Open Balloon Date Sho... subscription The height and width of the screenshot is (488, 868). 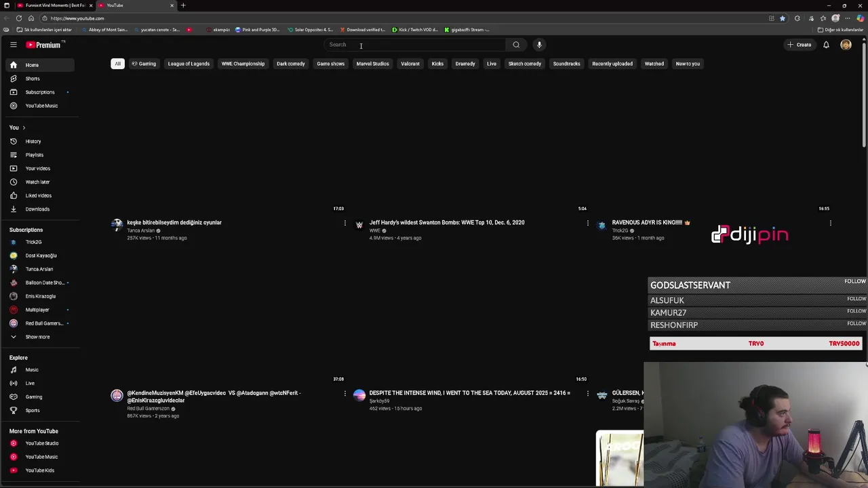click(x=41, y=283)
